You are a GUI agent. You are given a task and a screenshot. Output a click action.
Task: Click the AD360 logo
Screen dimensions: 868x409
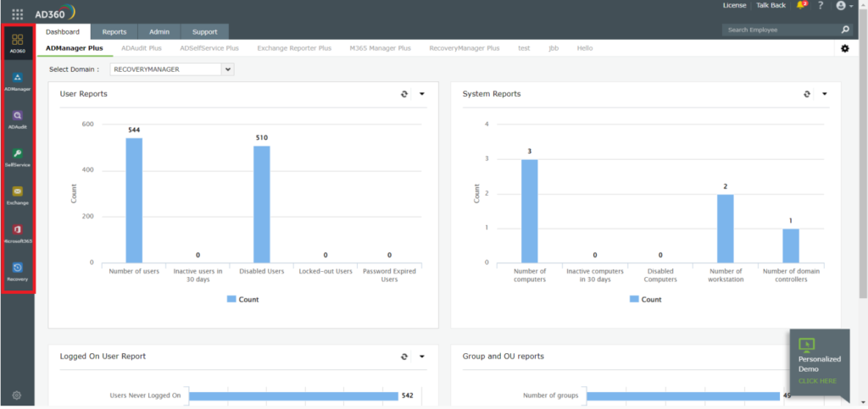pyautogui.click(x=55, y=14)
